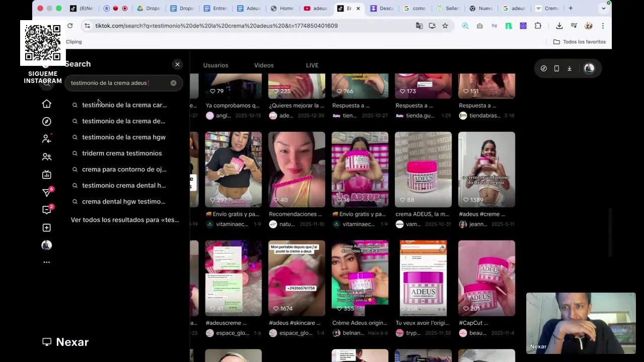Switch to the 'Home' browser tab

[282, 8]
